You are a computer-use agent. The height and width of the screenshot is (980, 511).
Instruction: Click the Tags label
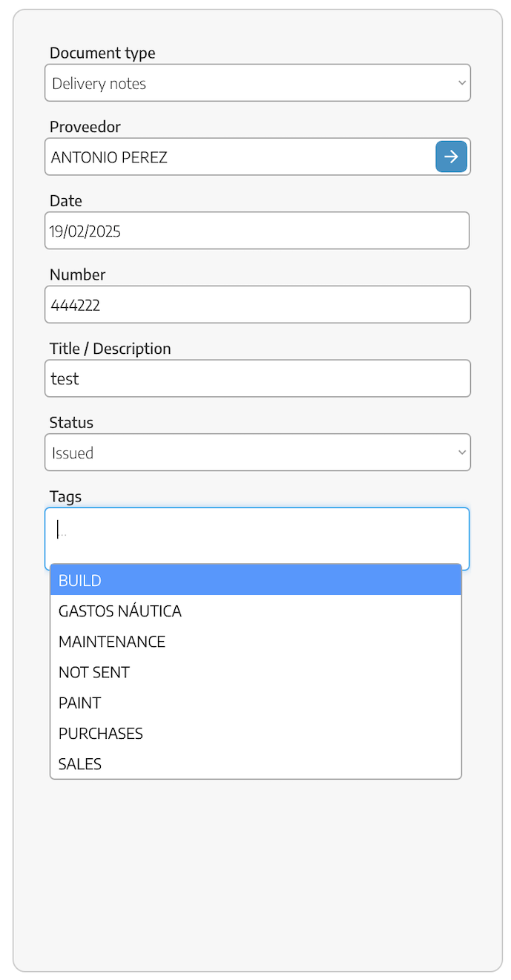(65, 496)
